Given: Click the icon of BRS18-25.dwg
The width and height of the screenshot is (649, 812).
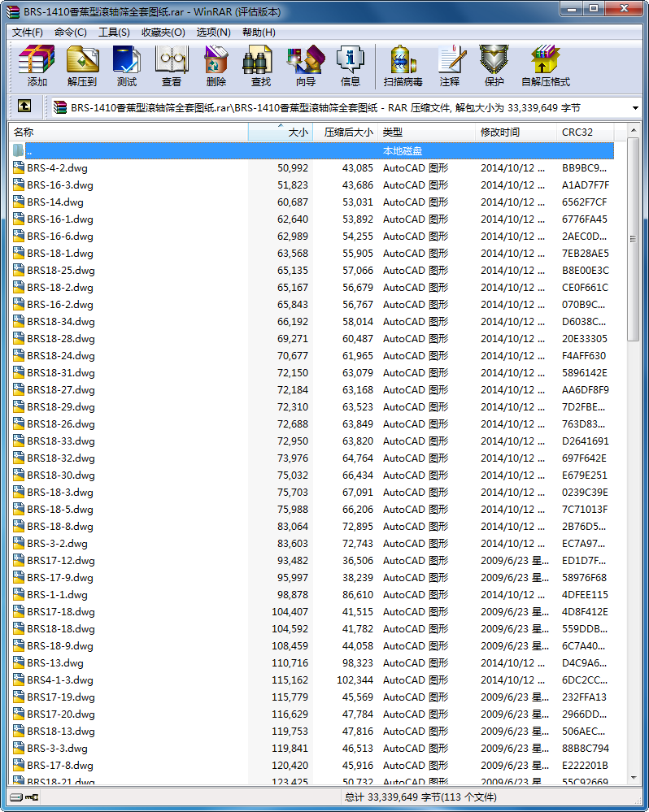Looking at the screenshot, I should [x=19, y=271].
